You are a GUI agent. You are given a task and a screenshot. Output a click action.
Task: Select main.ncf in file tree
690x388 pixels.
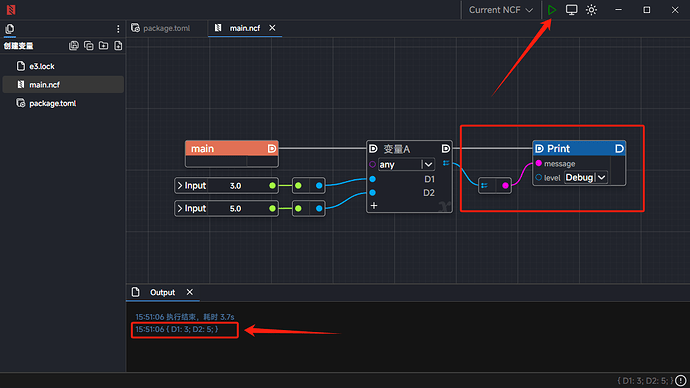point(63,84)
